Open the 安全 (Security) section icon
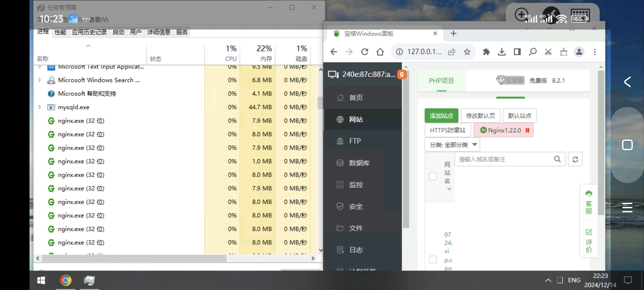 click(x=340, y=206)
